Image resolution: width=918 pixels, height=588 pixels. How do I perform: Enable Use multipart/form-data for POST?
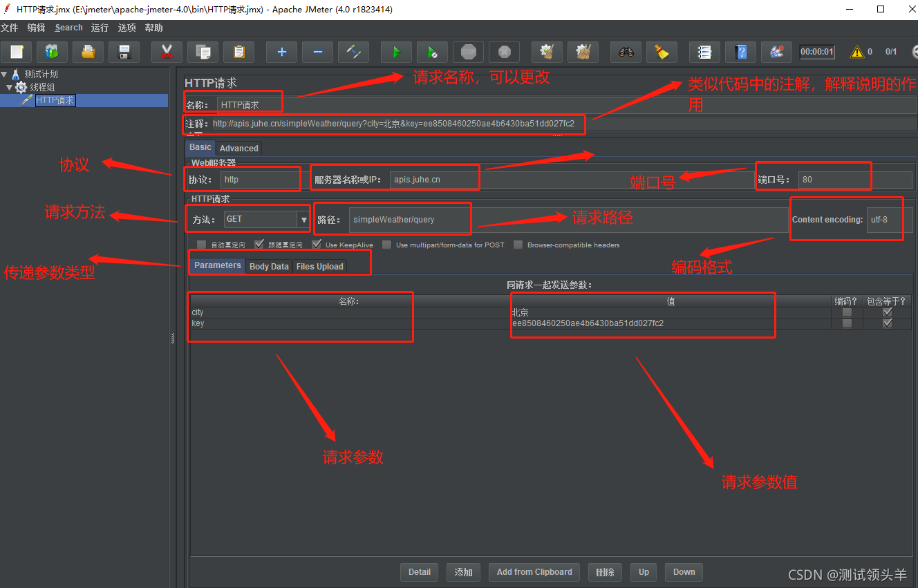click(387, 245)
